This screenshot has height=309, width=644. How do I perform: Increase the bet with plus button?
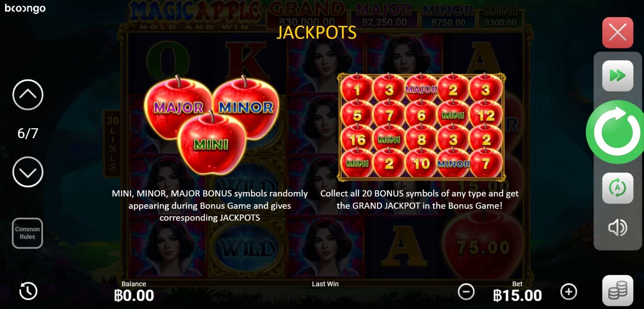click(569, 292)
